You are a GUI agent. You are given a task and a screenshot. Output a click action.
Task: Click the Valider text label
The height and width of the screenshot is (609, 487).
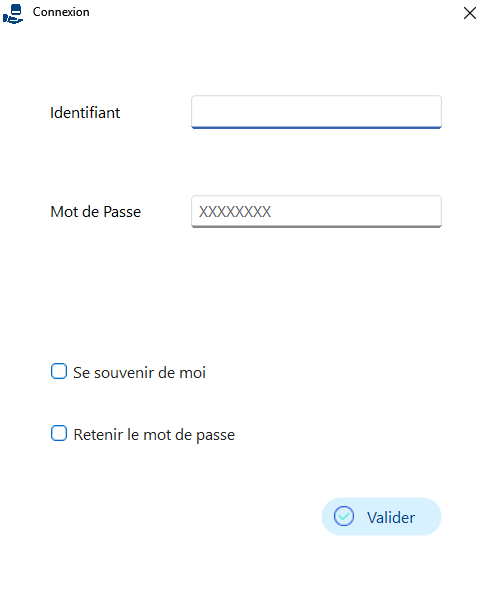pyautogui.click(x=391, y=517)
